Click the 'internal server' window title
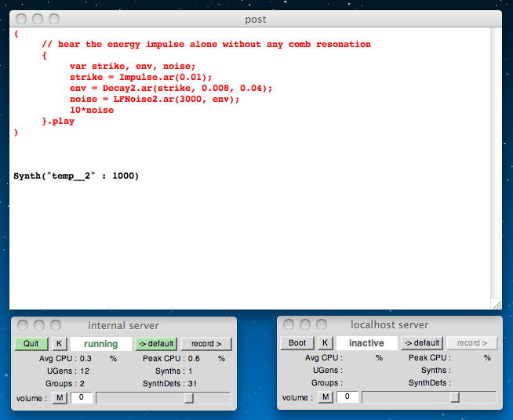 (123, 325)
